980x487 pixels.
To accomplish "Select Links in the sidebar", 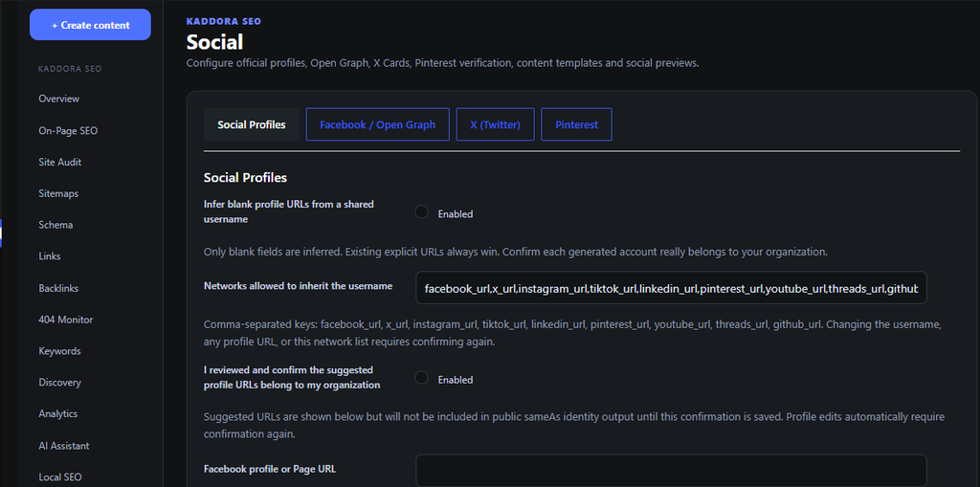I will 50,256.
